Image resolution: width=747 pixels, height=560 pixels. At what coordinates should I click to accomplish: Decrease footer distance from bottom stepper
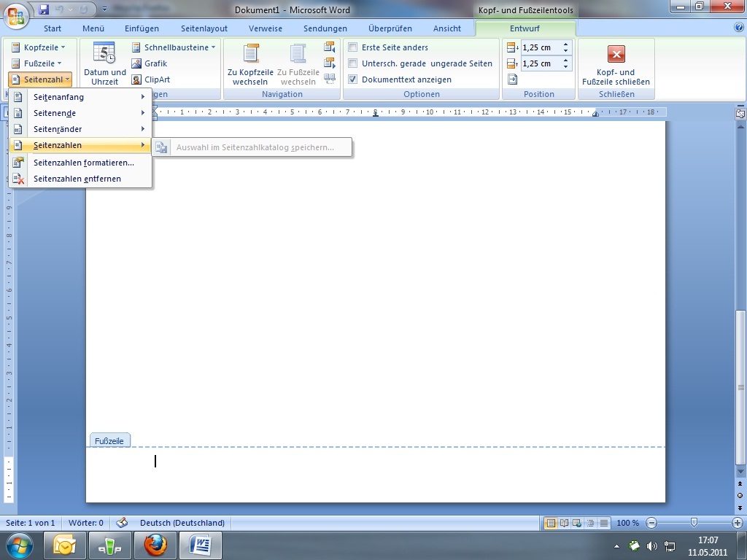point(565,66)
